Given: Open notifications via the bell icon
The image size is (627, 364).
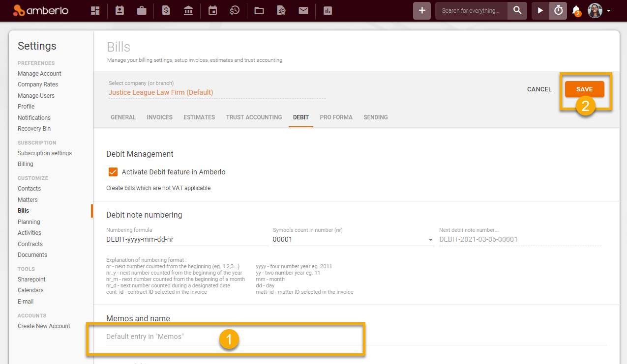Looking at the screenshot, I should (576, 10).
